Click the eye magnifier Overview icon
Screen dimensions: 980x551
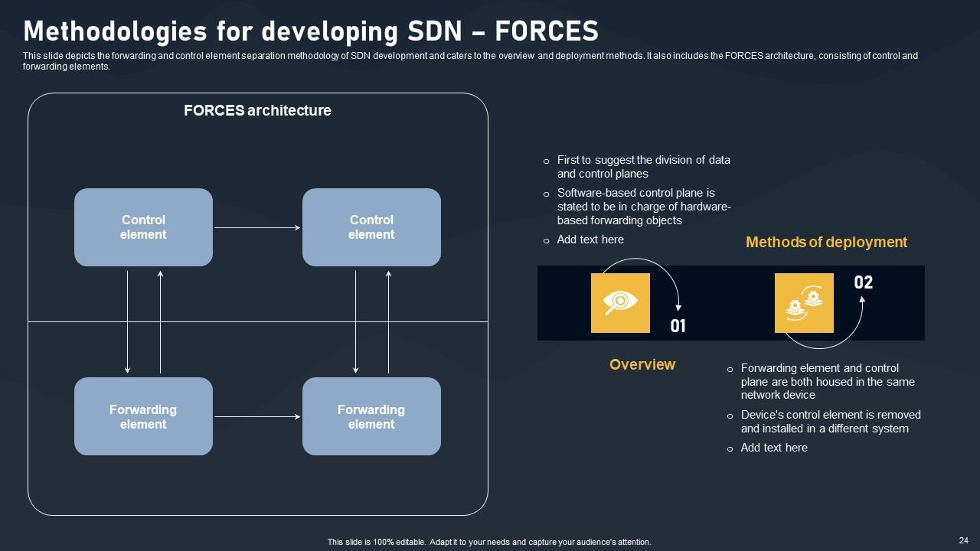620,303
